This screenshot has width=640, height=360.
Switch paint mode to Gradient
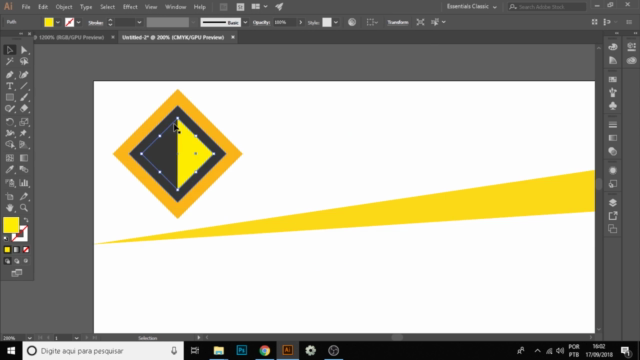(16, 250)
